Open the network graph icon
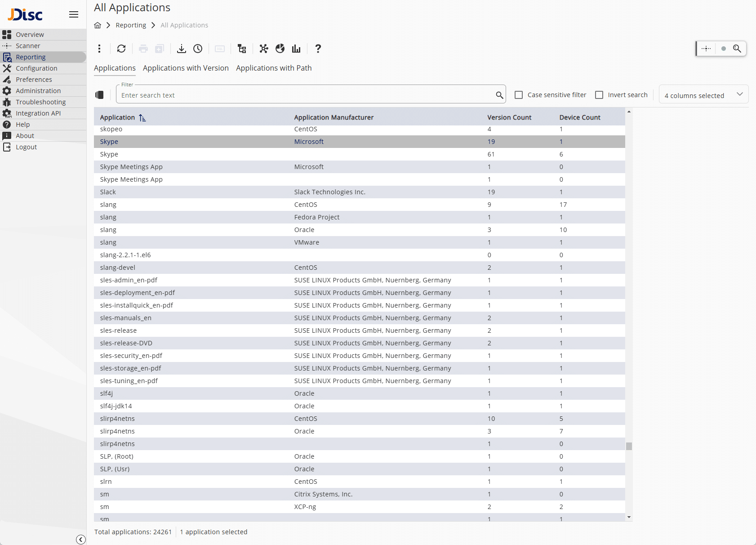The height and width of the screenshot is (545, 756). click(264, 49)
